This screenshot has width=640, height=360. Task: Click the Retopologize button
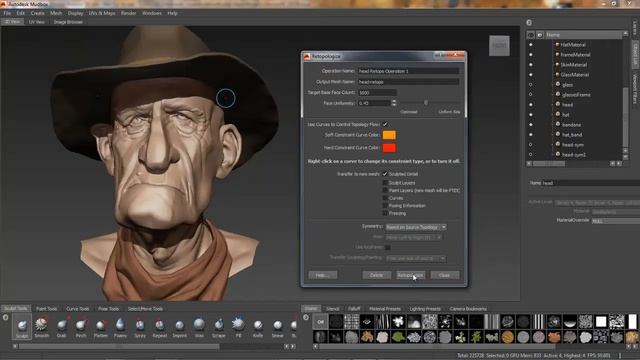click(411, 275)
